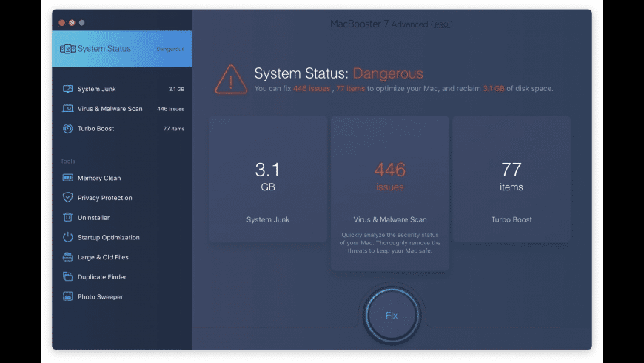Click the Virus & Malware Scan card caption
The height and width of the screenshot is (363, 644).
[x=390, y=219]
